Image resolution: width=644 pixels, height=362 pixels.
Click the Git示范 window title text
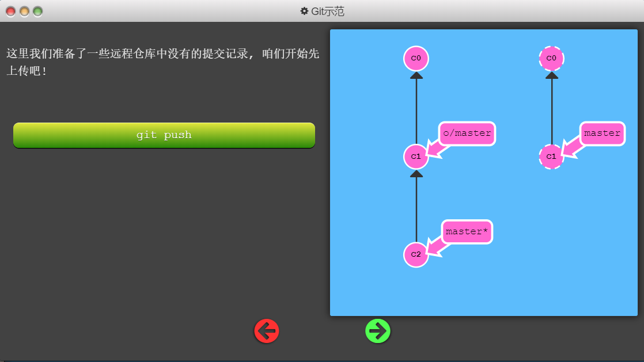click(328, 11)
